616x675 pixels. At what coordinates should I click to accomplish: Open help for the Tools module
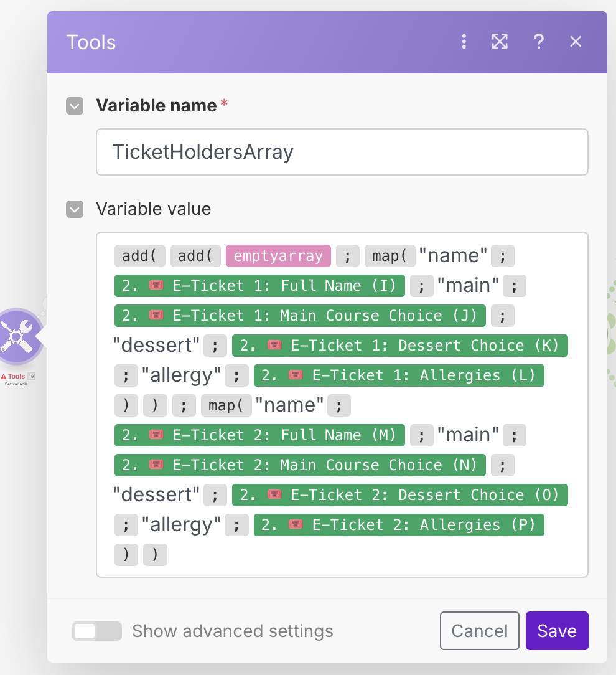539,42
